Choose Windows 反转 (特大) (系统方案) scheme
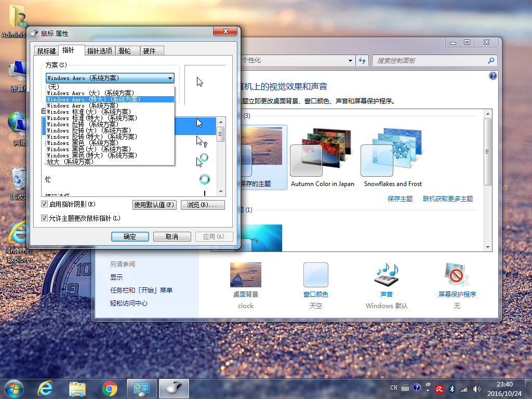The height and width of the screenshot is (399, 532). pyautogui.click(x=110, y=137)
